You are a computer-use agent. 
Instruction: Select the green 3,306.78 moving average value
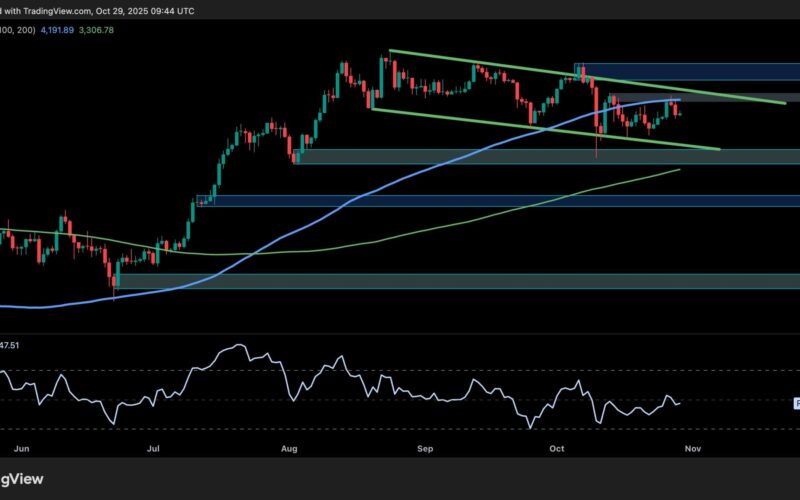(x=110, y=31)
